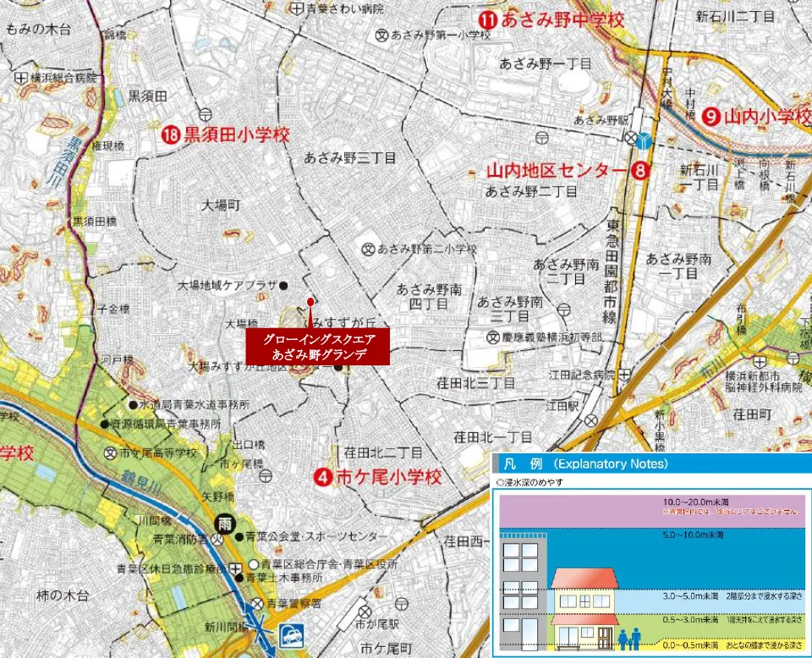Select red marker 18 at 黒須田小学校
The width and height of the screenshot is (812, 658).
tap(171, 134)
